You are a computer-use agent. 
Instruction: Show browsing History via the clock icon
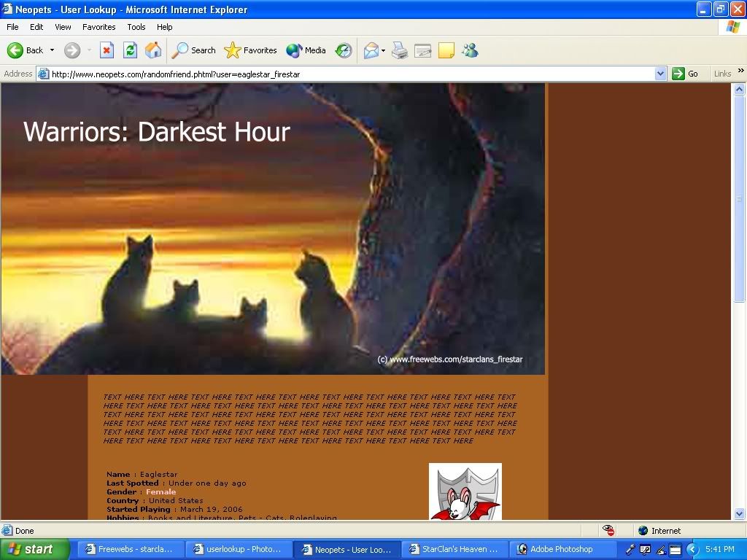(x=343, y=50)
